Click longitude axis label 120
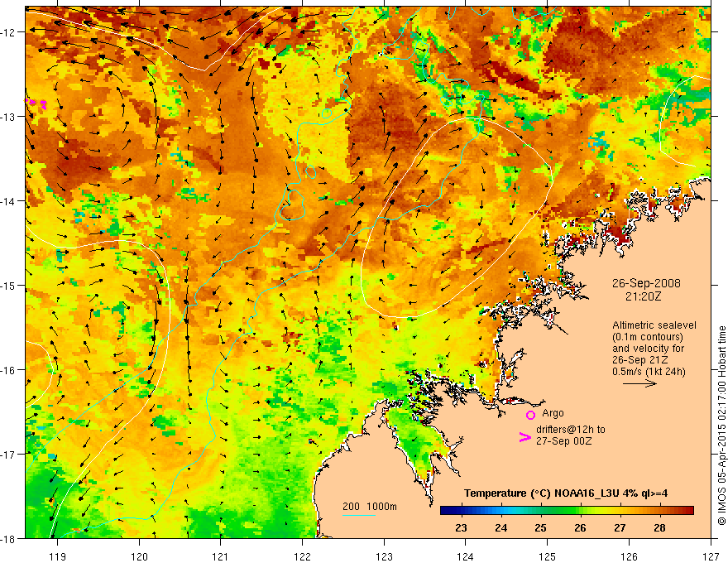Screen dimensions: 728x563 (x=139, y=556)
